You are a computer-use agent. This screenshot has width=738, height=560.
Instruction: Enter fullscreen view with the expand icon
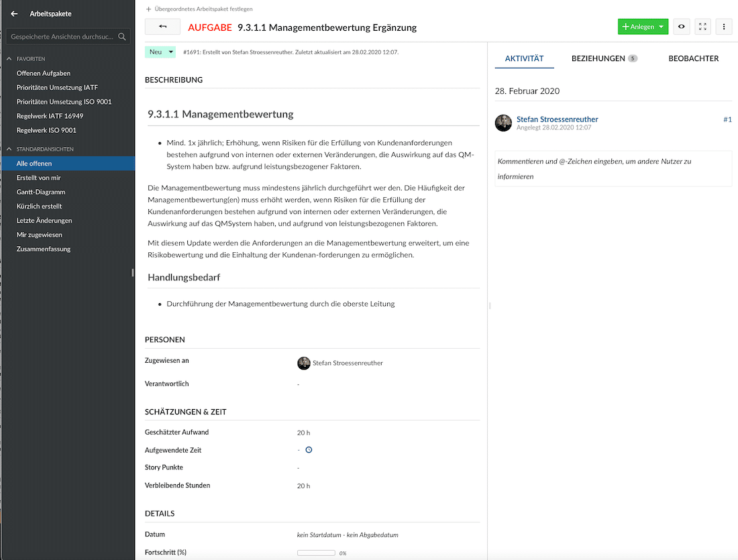[x=702, y=27]
